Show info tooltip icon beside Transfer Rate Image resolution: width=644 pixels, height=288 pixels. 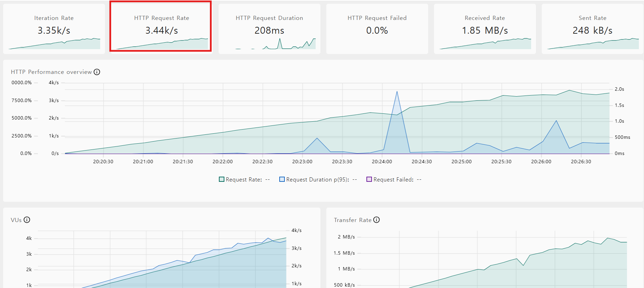pyautogui.click(x=376, y=220)
